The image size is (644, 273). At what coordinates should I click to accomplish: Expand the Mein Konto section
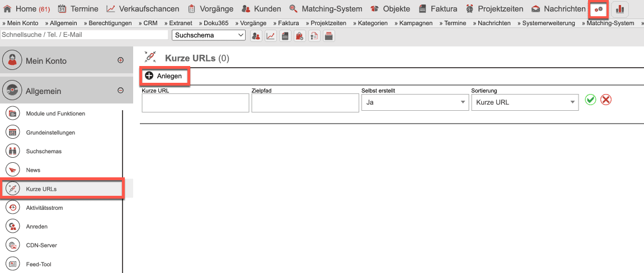[x=120, y=60]
